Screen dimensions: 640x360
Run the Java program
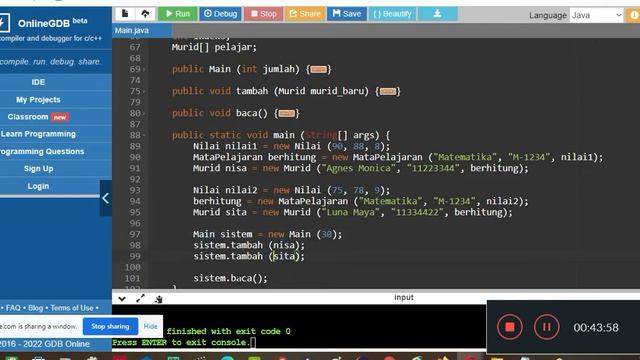point(178,14)
